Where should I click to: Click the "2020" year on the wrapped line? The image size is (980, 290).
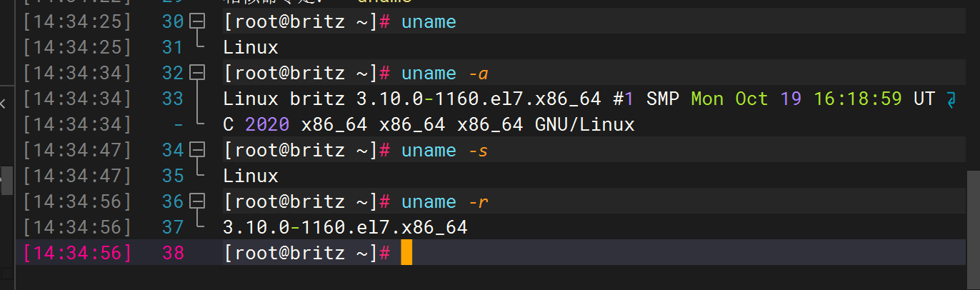coord(267,125)
